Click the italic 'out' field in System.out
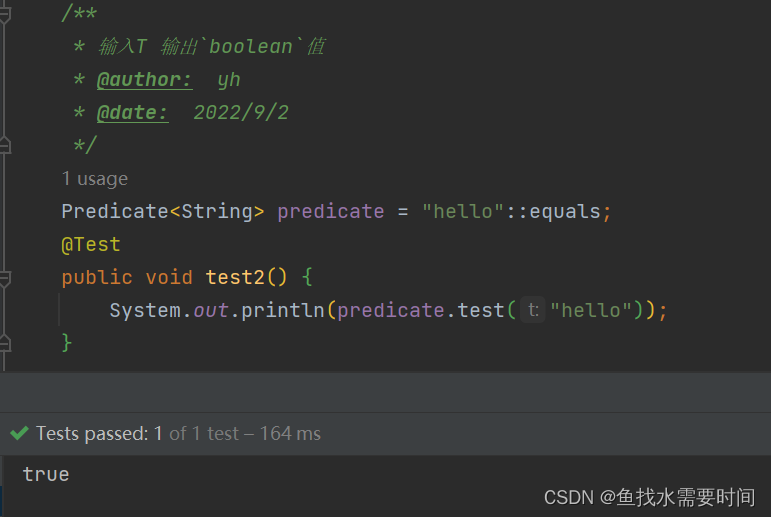The width and height of the screenshot is (771, 517). 211,310
